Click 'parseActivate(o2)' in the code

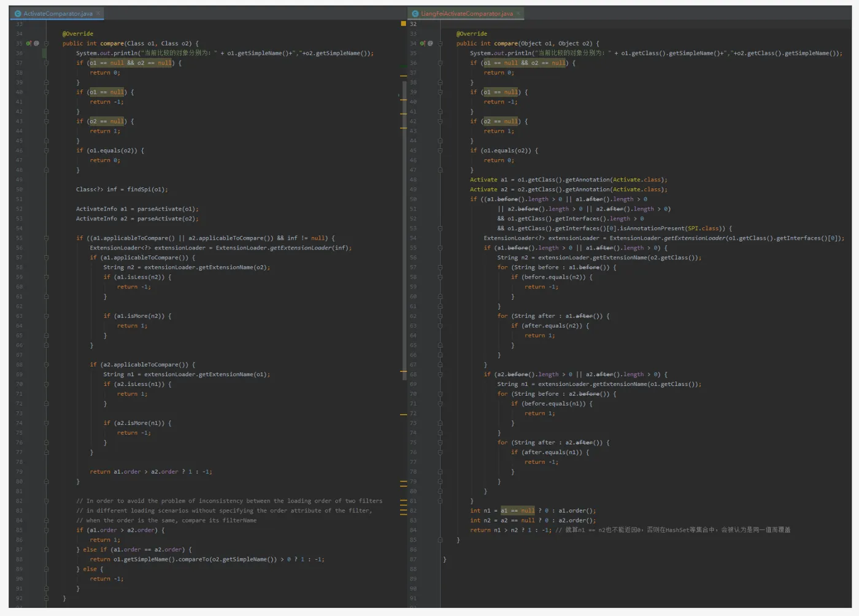(168, 219)
